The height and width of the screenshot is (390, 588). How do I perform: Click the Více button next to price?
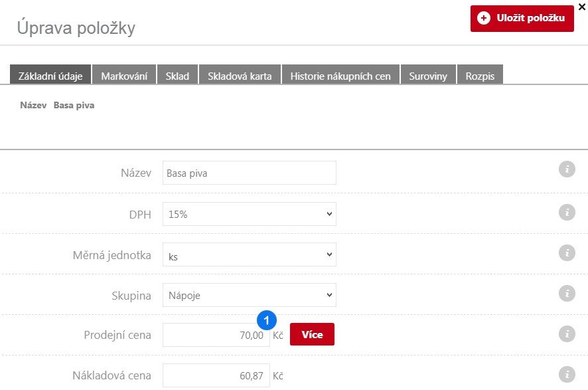pos(312,334)
